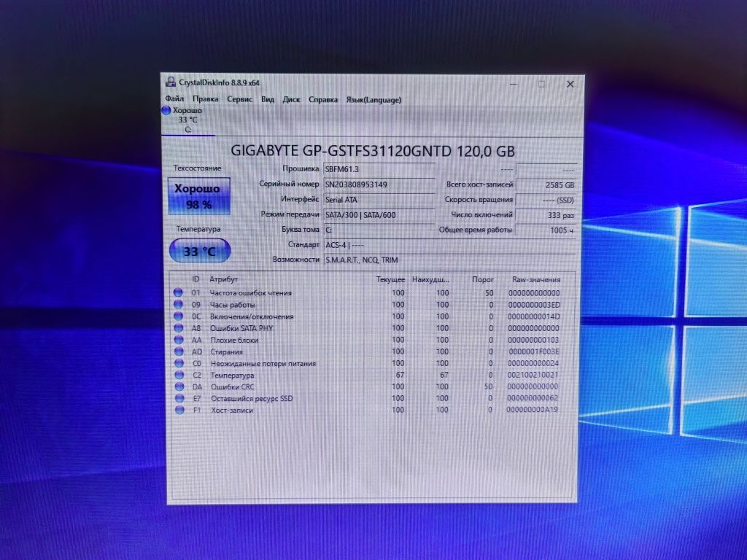Open the Сервис menu
The width and height of the screenshot is (747, 560).
click(239, 99)
